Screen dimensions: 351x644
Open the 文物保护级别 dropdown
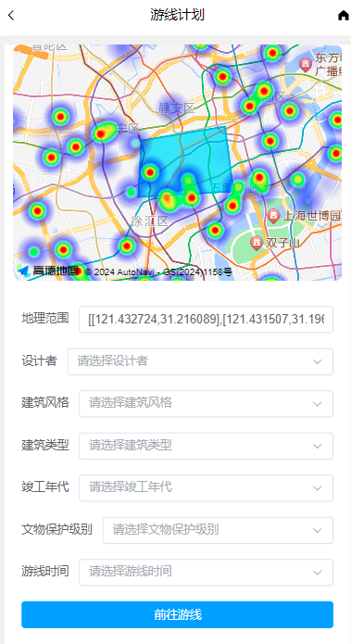point(218,530)
